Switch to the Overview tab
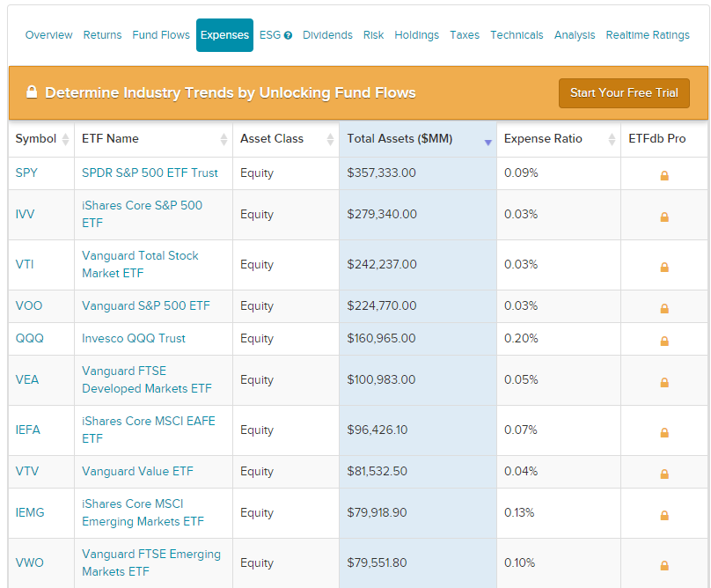 tap(48, 35)
